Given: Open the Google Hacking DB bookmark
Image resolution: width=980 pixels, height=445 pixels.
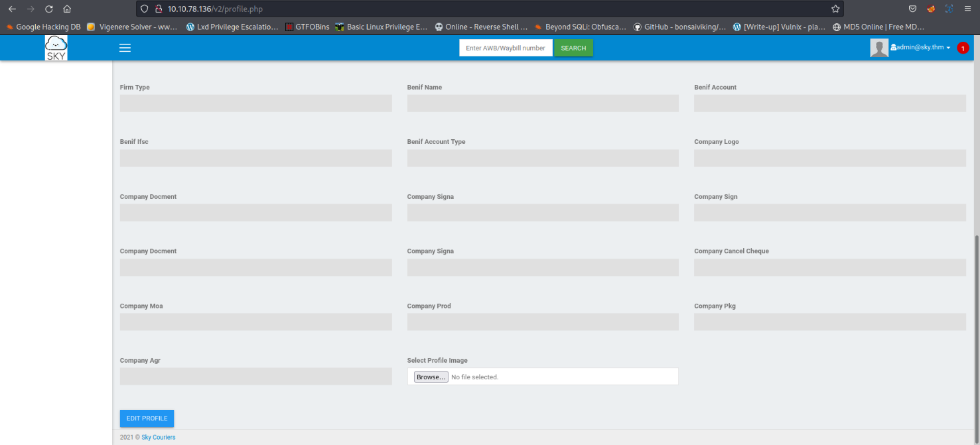Looking at the screenshot, I should tap(43, 27).
